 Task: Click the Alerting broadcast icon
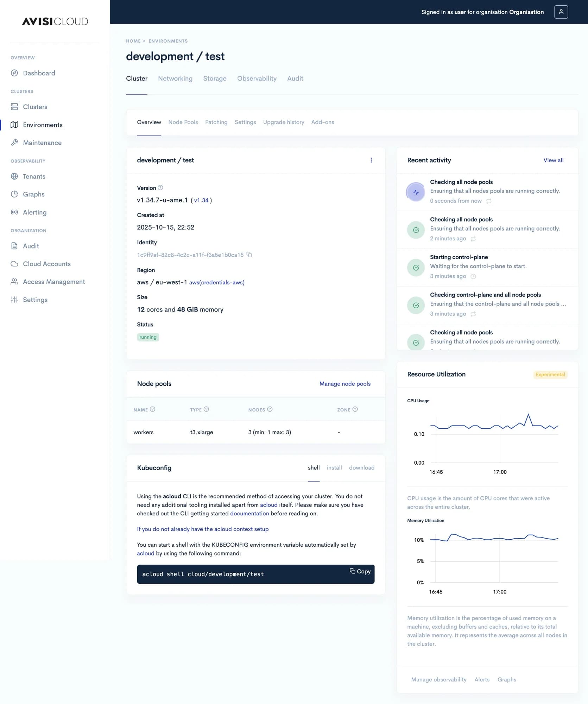pos(14,212)
